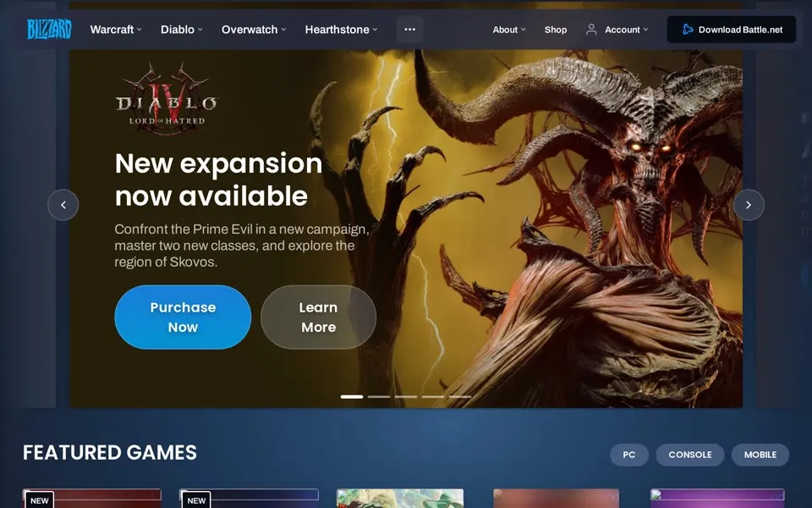Open the second featured game card marked NEW
This screenshot has width=812, height=508.
pyautogui.click(x=249, y=498)
